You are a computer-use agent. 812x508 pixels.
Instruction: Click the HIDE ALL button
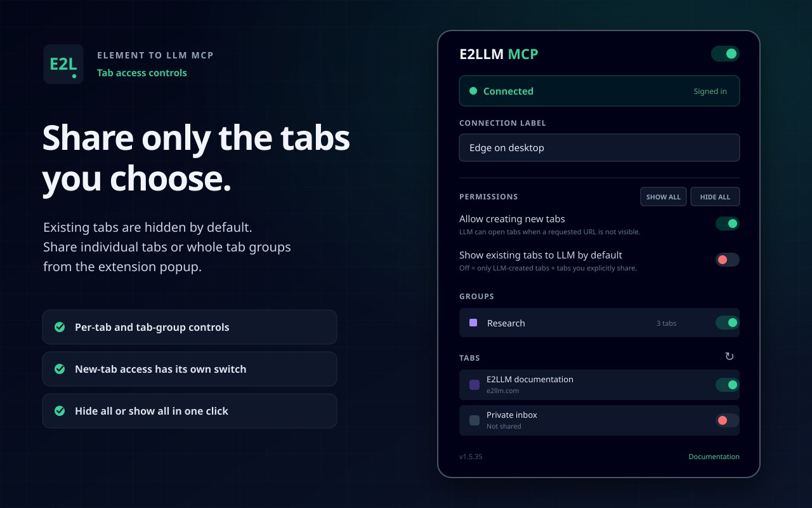click(x=715, y=197)
